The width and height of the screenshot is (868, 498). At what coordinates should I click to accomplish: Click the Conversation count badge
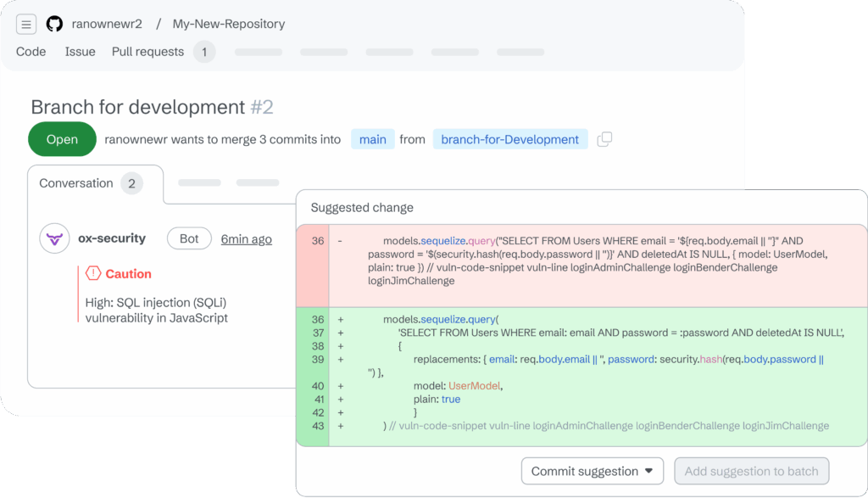(132, 183)
